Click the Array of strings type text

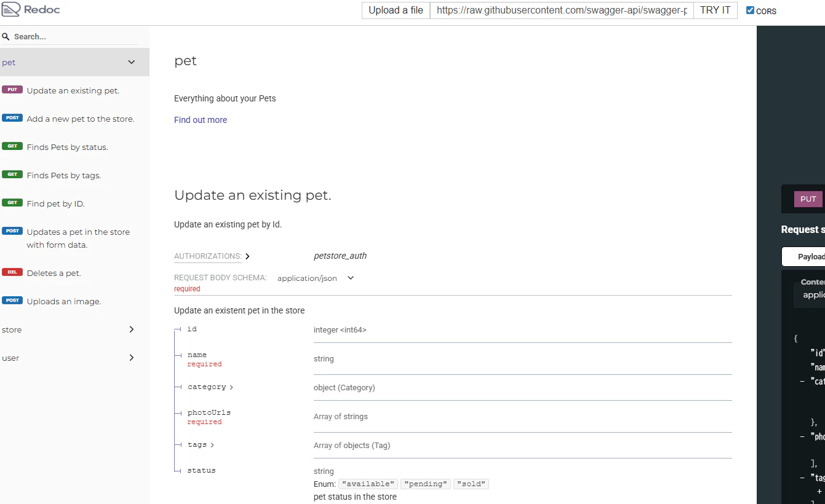pos(341,417)
